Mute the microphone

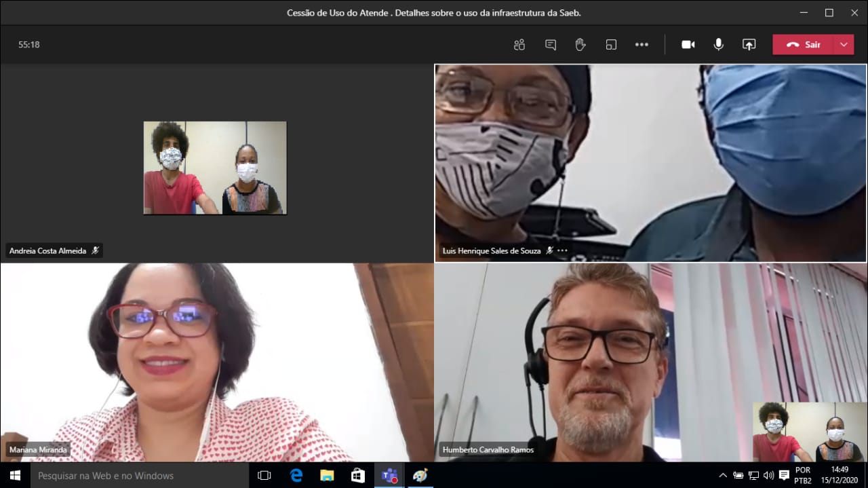tap(718, 45)
